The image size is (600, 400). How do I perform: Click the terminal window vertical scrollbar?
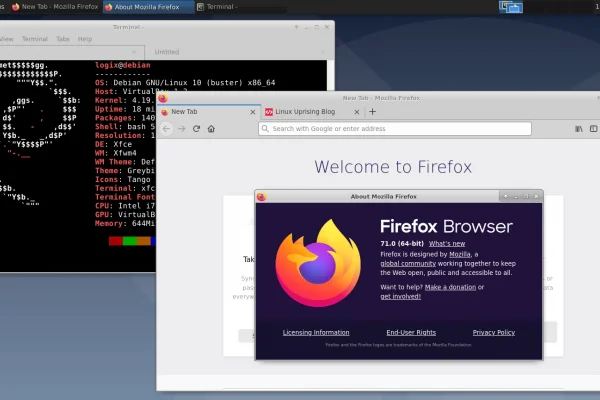[331, 75]
